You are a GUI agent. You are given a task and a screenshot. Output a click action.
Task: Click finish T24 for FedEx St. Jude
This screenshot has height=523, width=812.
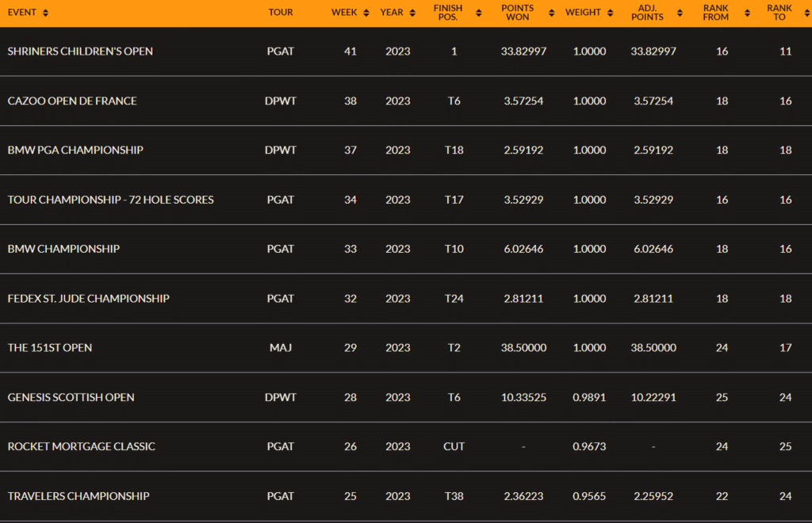coord(454,299)
